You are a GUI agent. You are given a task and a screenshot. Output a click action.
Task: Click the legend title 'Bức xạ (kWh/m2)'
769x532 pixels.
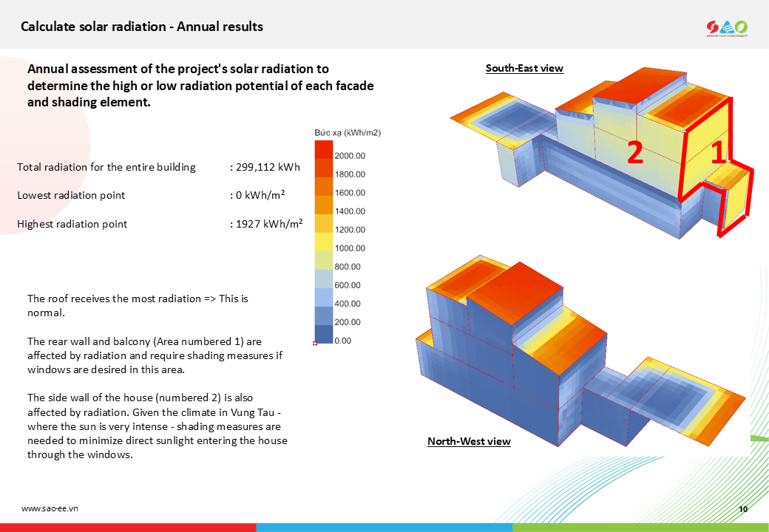pos(348,133)
